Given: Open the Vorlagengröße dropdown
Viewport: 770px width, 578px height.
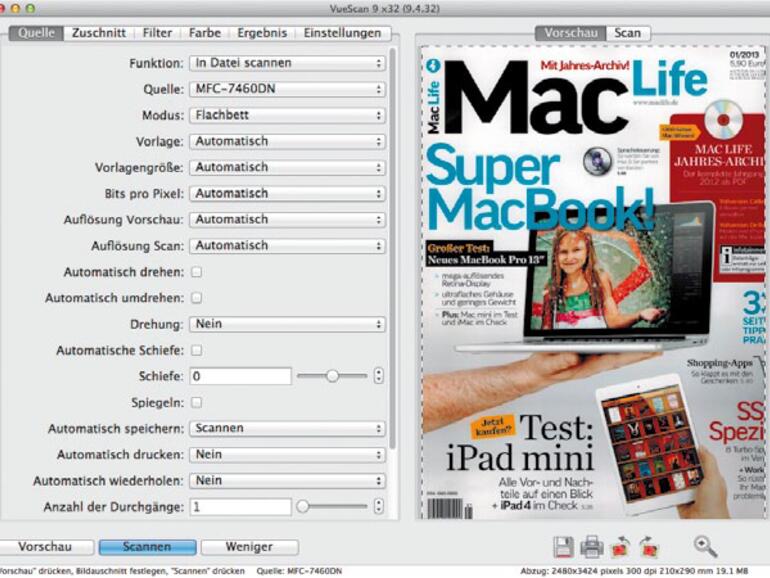Looking at the screenshot, I should click(x=287, y=167).
